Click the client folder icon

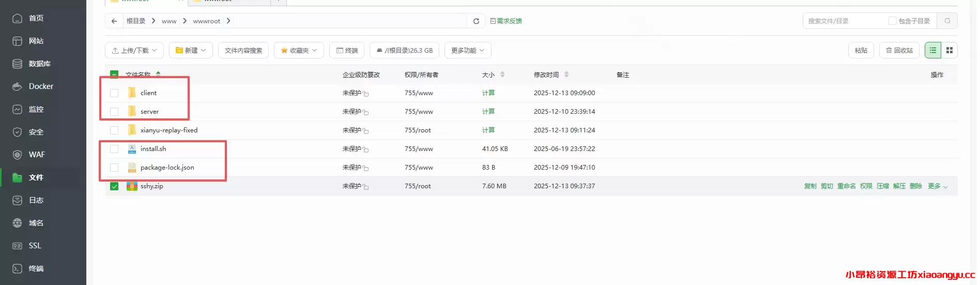coord(132,93)
